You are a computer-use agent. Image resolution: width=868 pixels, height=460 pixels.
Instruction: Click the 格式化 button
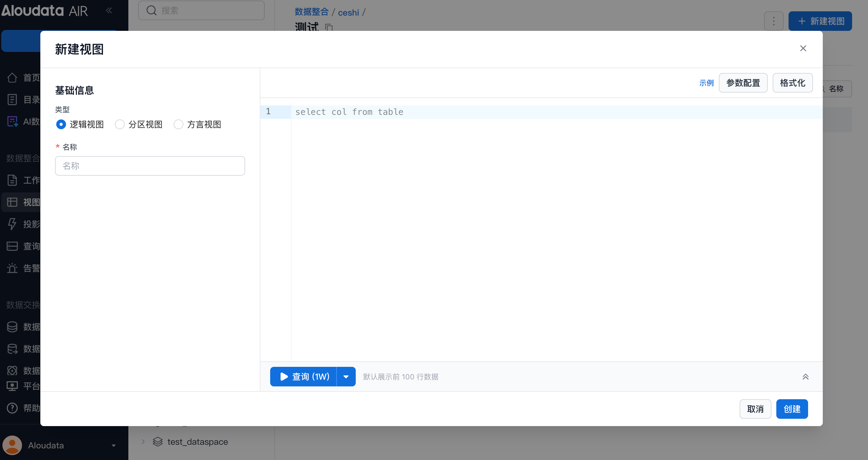(792, 83)
